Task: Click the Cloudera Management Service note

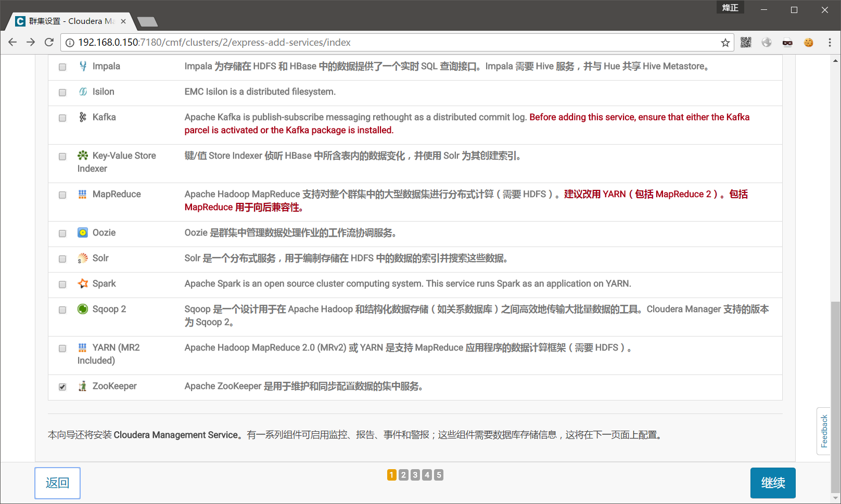Action: tap(355, 435)
